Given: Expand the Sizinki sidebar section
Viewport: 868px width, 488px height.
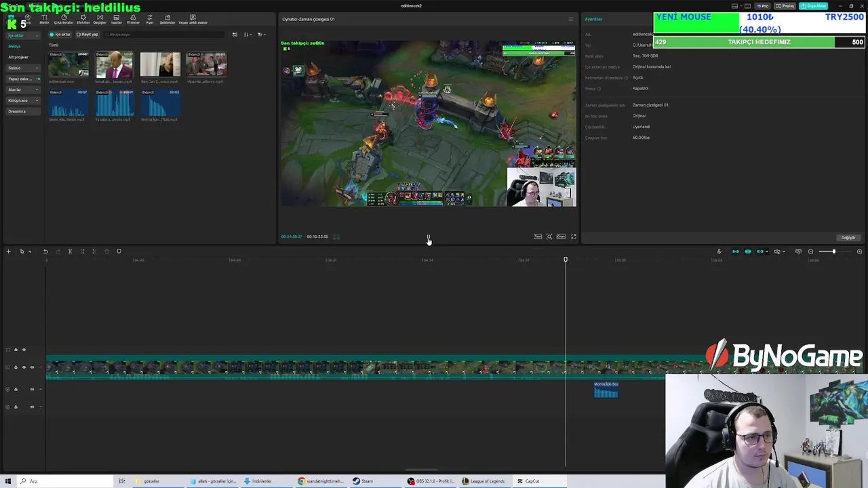Looking at the screenshot, I should (x=24, y=68).
